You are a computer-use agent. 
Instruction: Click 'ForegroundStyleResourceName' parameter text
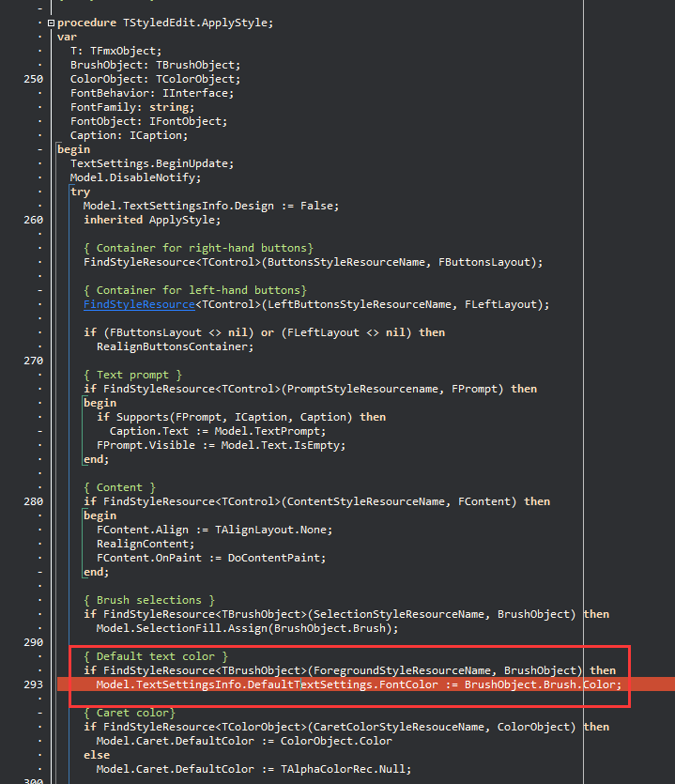point(402,670)
